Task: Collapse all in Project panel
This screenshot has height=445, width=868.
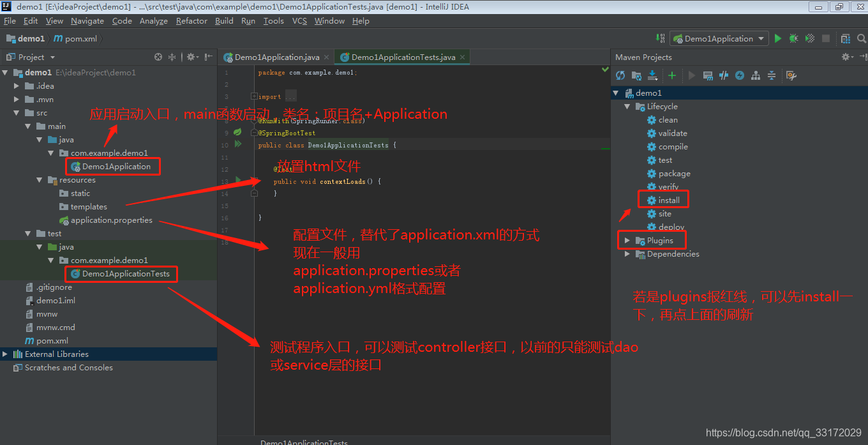Action: pos(172,57)
